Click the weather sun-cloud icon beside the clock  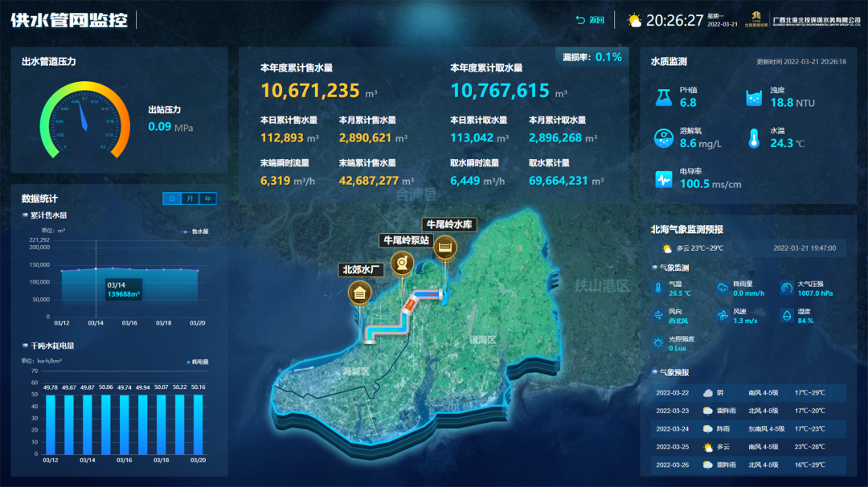pyautogui.click(x=634, y=21)
